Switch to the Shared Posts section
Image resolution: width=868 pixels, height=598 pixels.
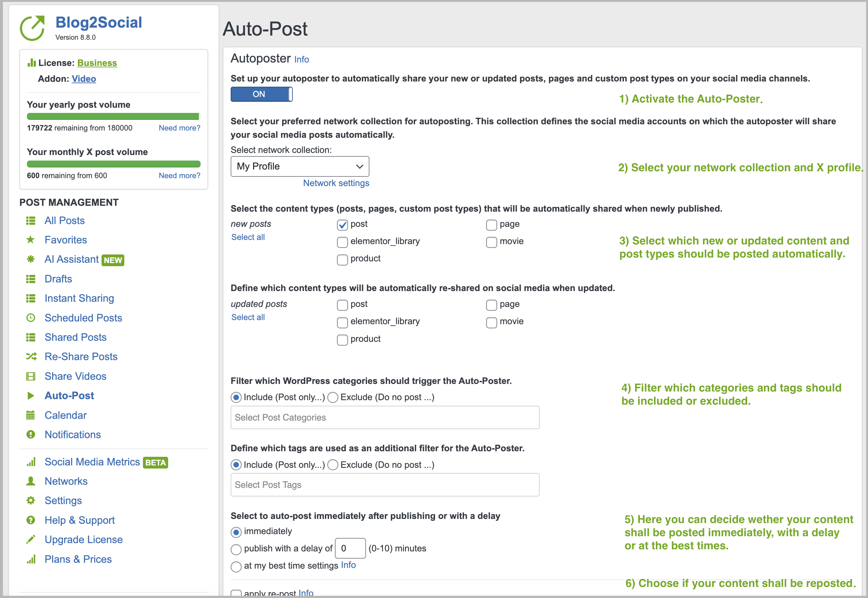(75, 337)
